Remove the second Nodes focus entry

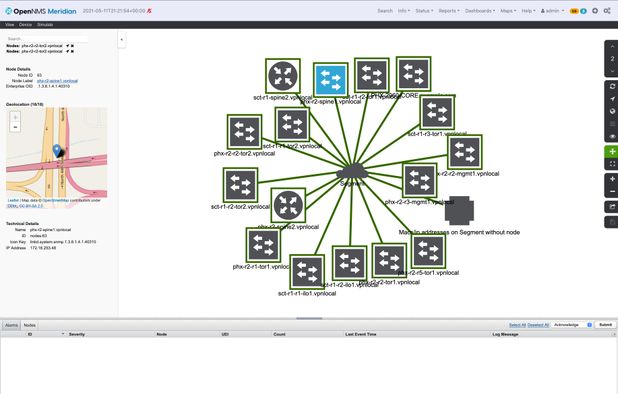tap(72, 51)
